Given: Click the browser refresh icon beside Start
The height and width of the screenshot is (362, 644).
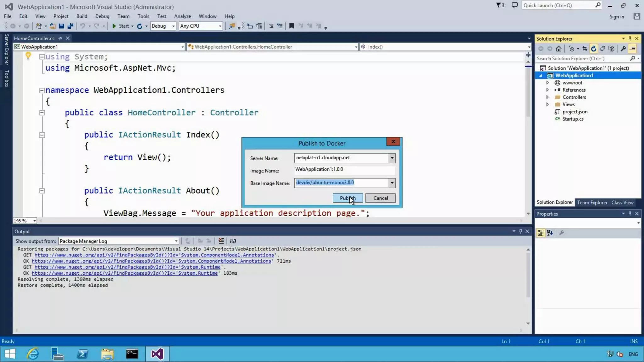Looking at the screenshot, I should (140, 26).
